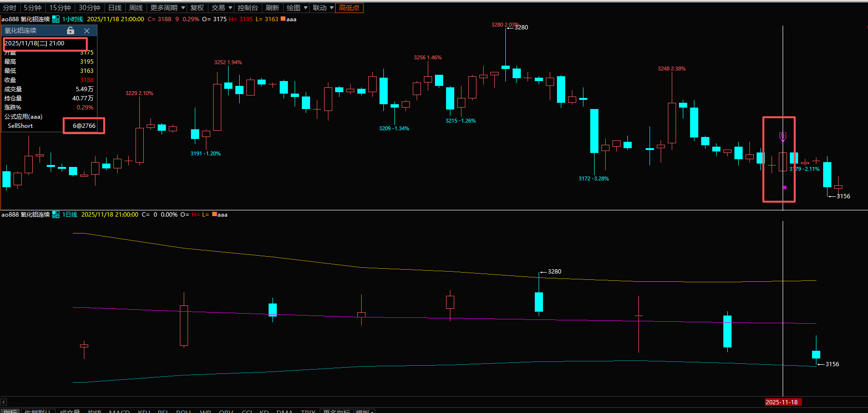Switch to the 日线 daily chart tab
The height and width of the screenshot is (413, 868).
click(115, 8)
